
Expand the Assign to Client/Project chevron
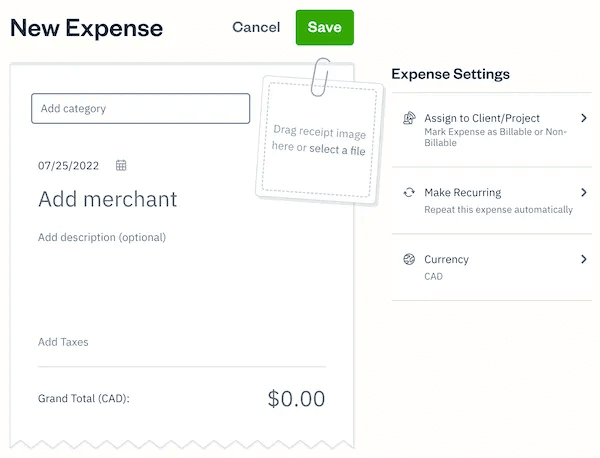coord(583,118)
